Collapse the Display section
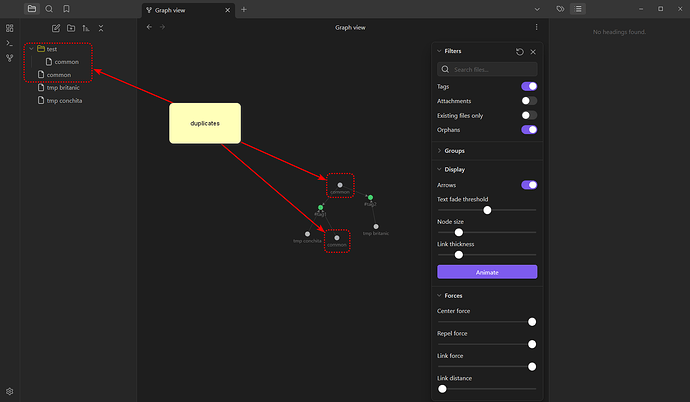This screenshot has width=690, height=402. coord(439,169)
